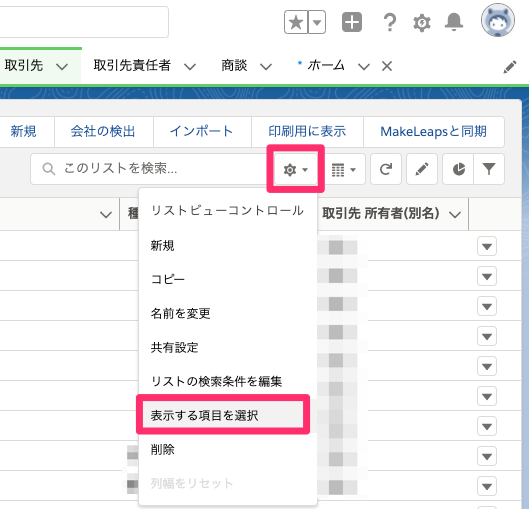Click the favorites star icon
529x509 pixels.
pos(296,22)
